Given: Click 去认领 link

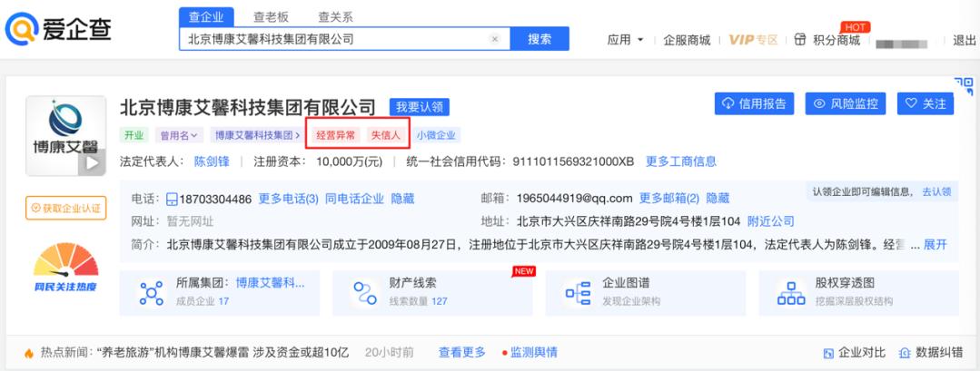Looking at the screenshot, I should coord(937,192).
